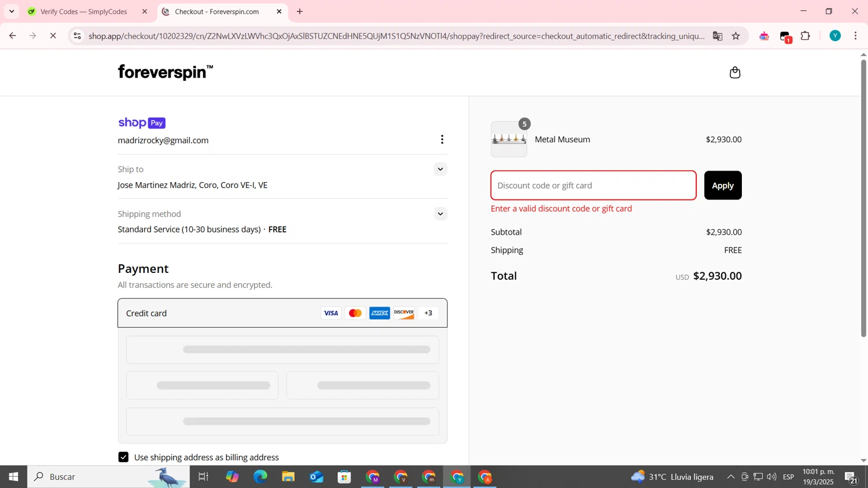
Task: Open the taskbar clock and date
Action: tap(818, 477)
